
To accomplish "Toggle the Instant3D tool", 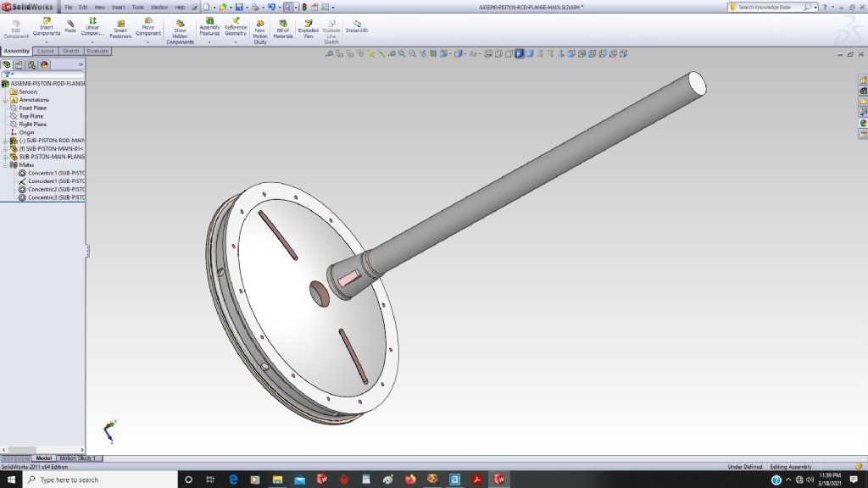I will pyautogui.click(x=357, y=26).
